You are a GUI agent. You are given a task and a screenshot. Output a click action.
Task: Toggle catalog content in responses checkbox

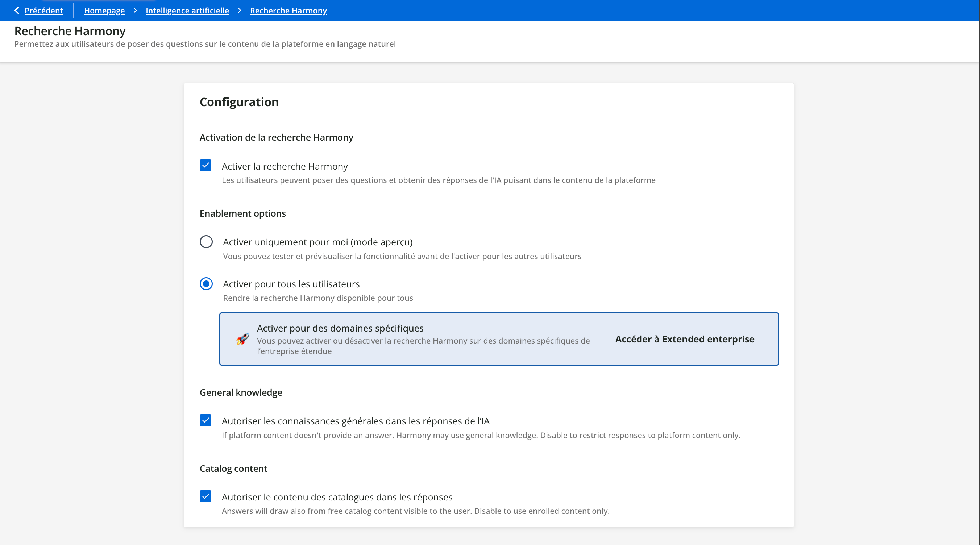pyautogui.click(x=205, y=496)
